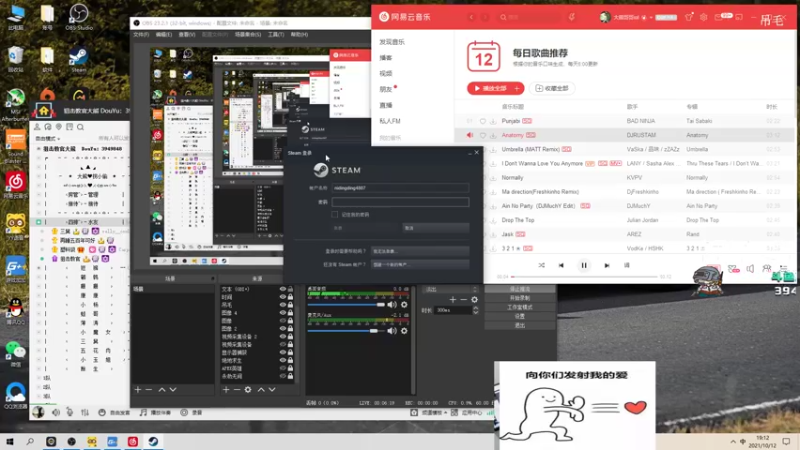
Task: Click Steam cancel button in login
Action: (436, 228)
